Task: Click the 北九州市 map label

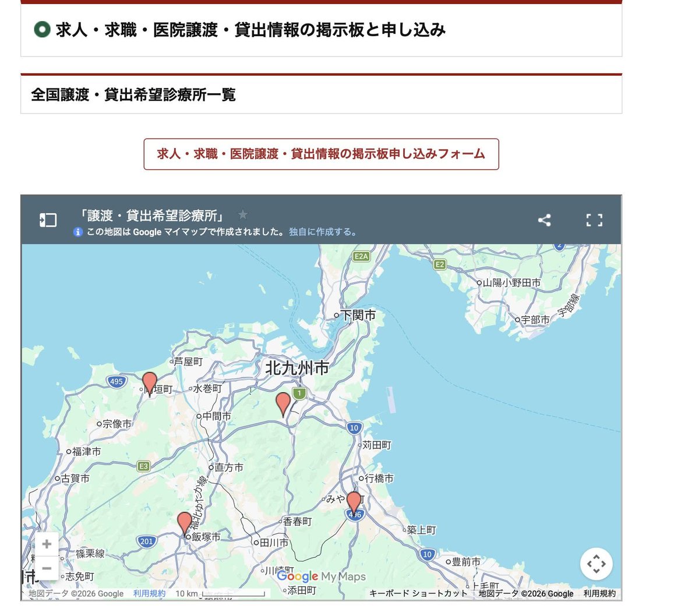Action: click(297, 368)
